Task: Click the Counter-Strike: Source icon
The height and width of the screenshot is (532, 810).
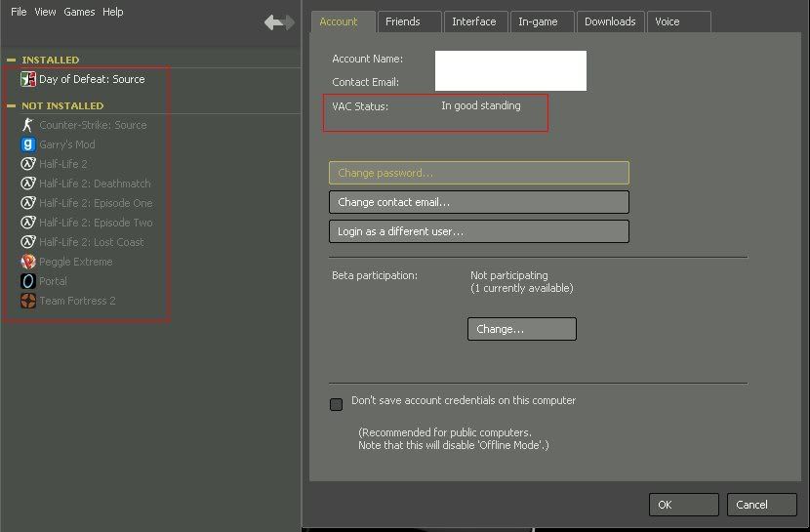Action: point(28,125)
